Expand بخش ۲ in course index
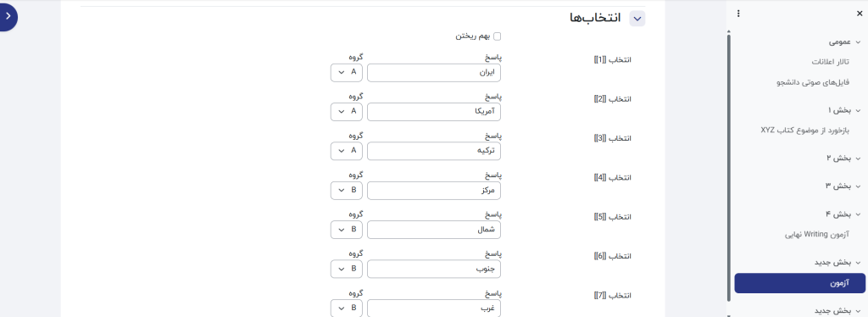 pyautogui.click(x=858, y=158)
